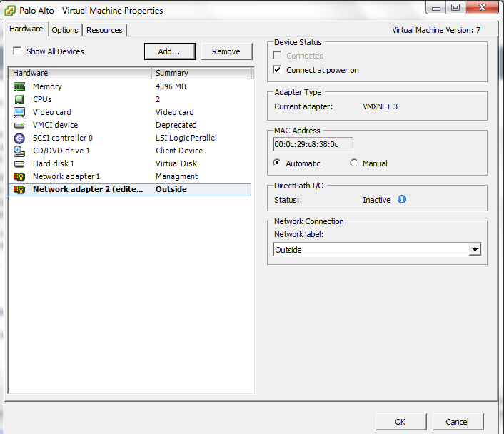This screenshot has width=504, height=434.
Task: Uncheck Connect at power on
Action: click(278, 70)
